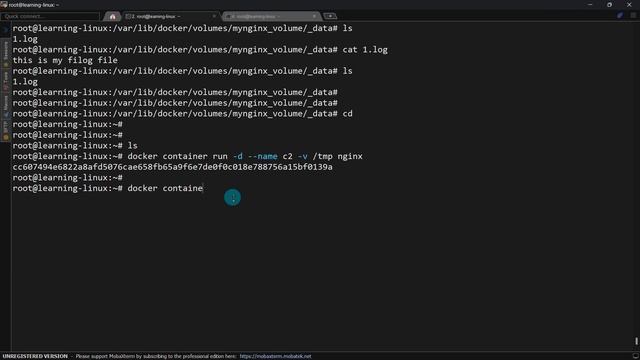Click the MobaXterm title bar app icon
This screenshot has height=360, width=640.
[4, 4]
